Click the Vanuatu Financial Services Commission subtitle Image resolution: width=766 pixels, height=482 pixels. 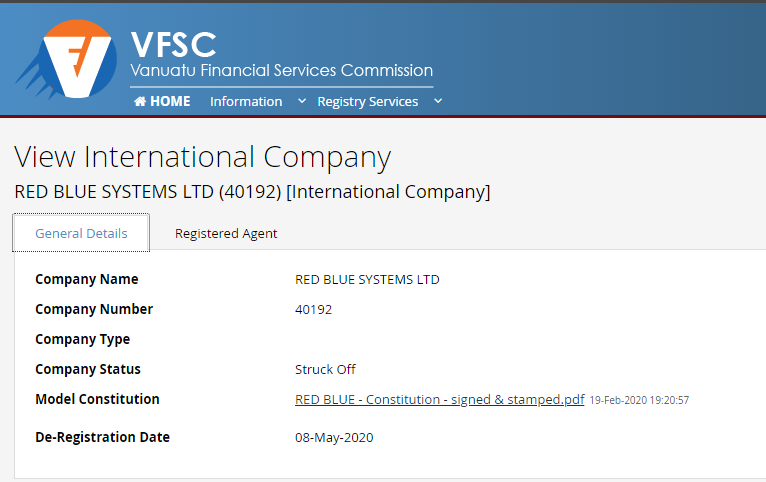point(281,71)
